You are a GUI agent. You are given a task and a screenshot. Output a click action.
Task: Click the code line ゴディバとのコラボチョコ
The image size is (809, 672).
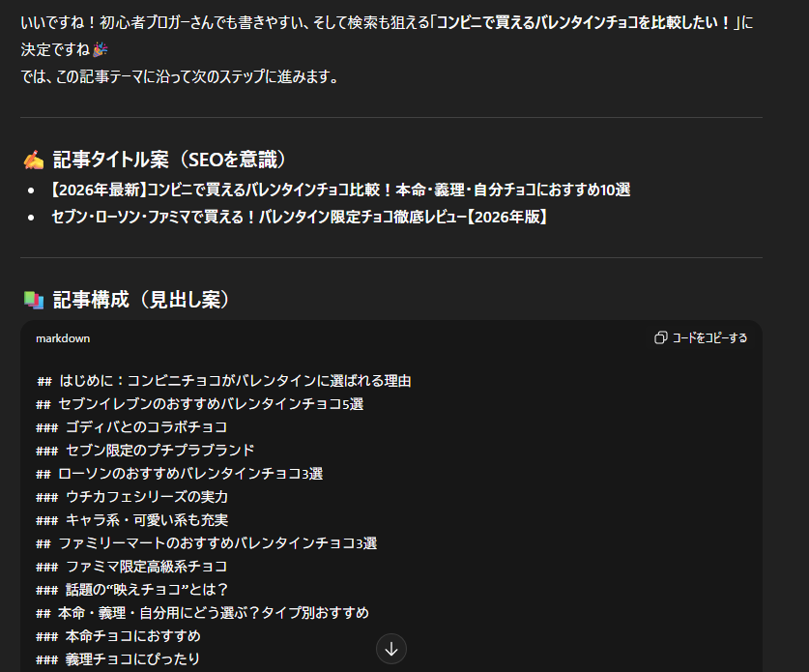146,427
